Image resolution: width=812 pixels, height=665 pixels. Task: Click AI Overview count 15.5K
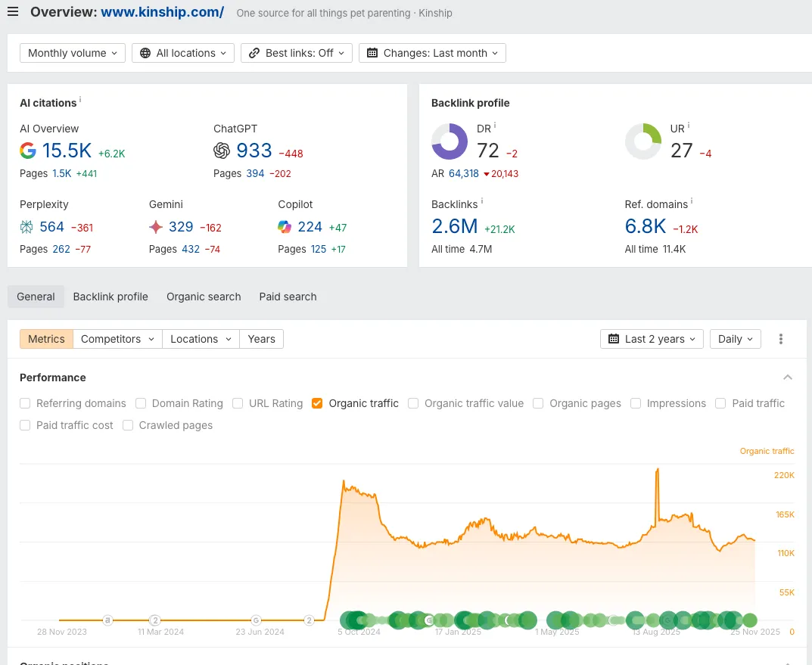click(67, 151)
